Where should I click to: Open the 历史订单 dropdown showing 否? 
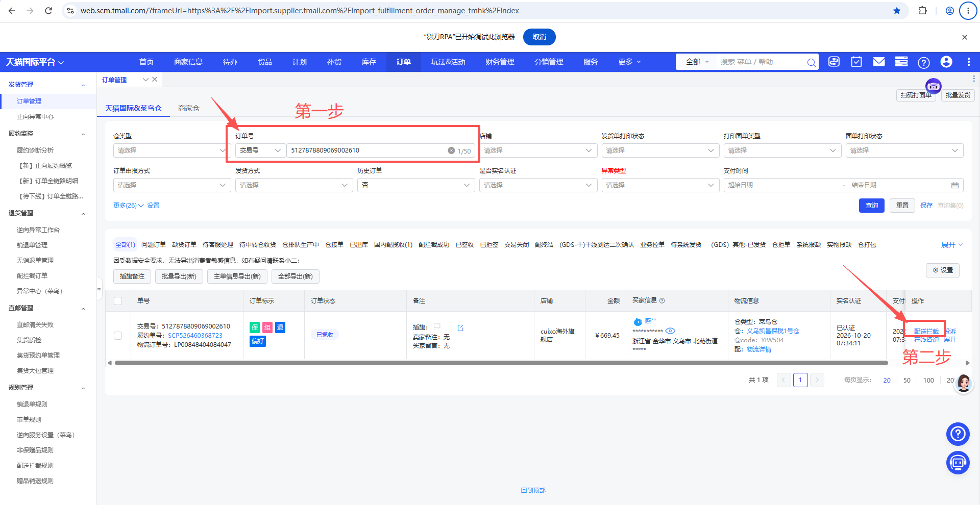pos(416,185)
